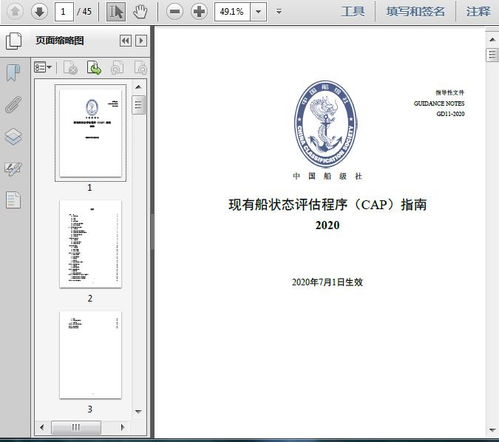
Task: Click the insert page green-arrow icon
Action: (x=94, y=67)
